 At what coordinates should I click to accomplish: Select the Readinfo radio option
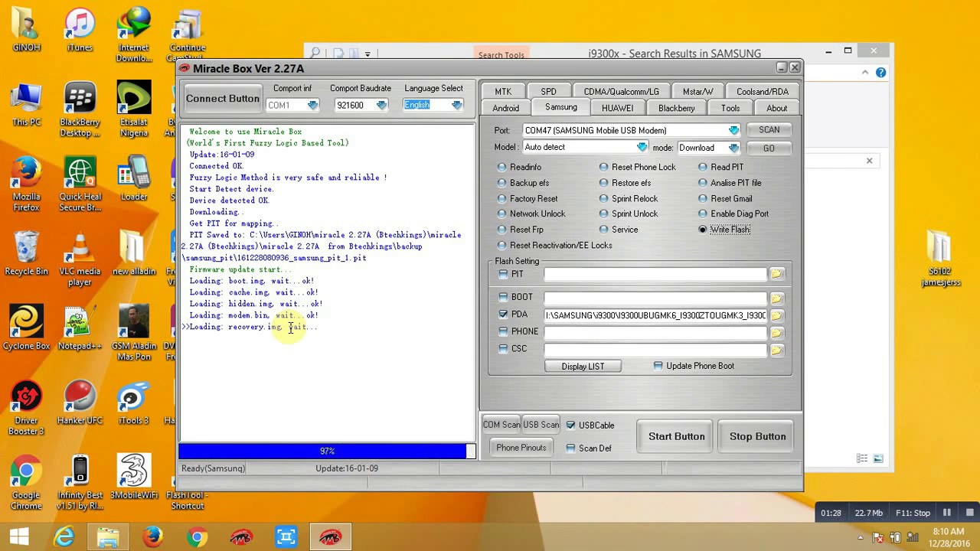(502, 167)
